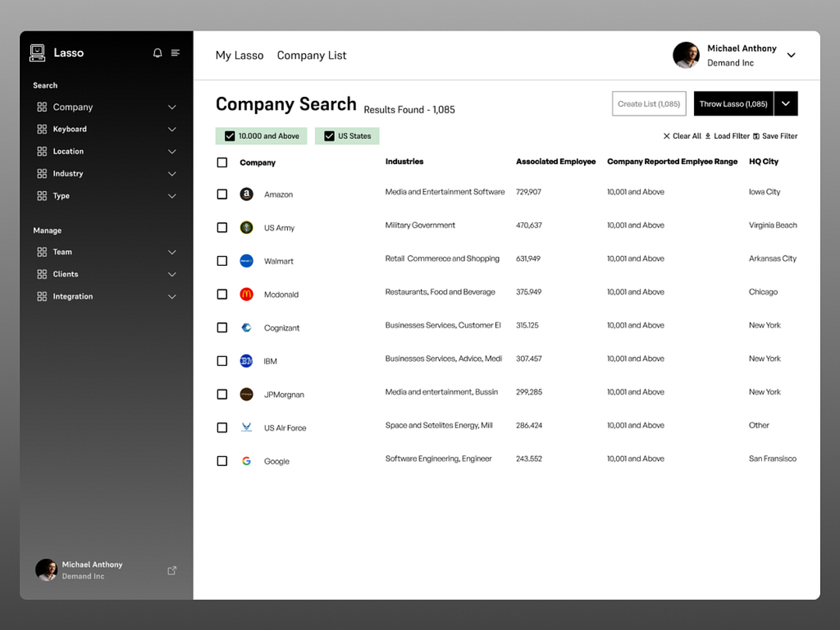The image size is (840, 630).
Task: Switch to the Company List tab
Action: point(311,55)
